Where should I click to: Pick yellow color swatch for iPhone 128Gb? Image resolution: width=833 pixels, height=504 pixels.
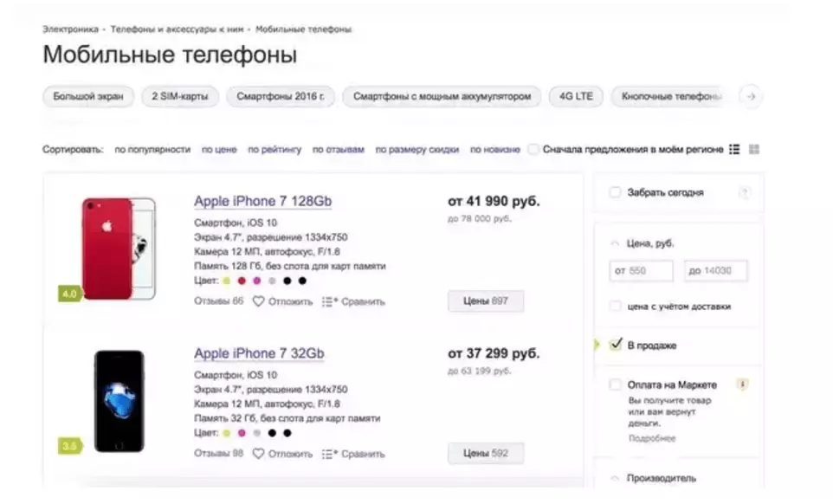[x=227, y=281]
